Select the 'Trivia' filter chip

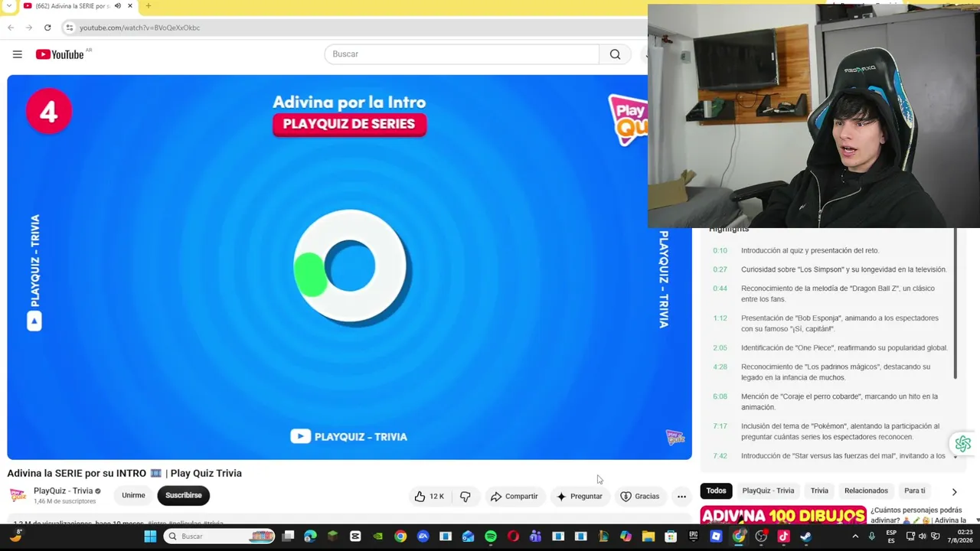pyautogui.click(x=819, y=491)
